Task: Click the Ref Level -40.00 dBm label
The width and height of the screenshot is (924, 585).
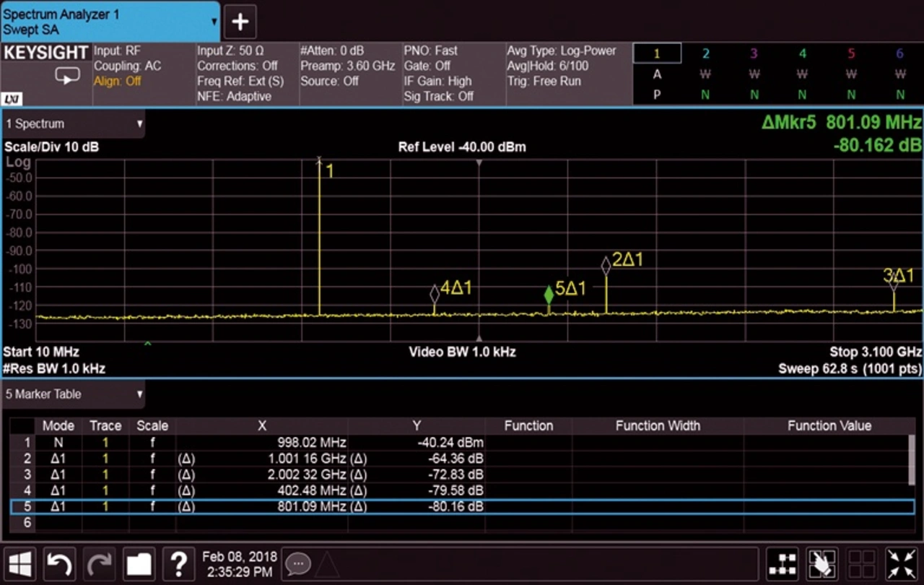Action: click(462, 147)
